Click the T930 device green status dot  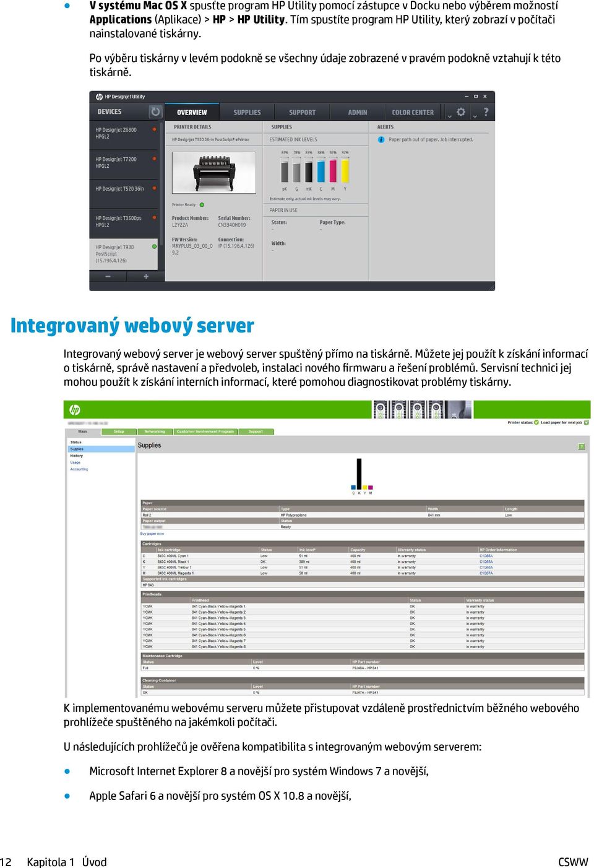click(154, 247)
